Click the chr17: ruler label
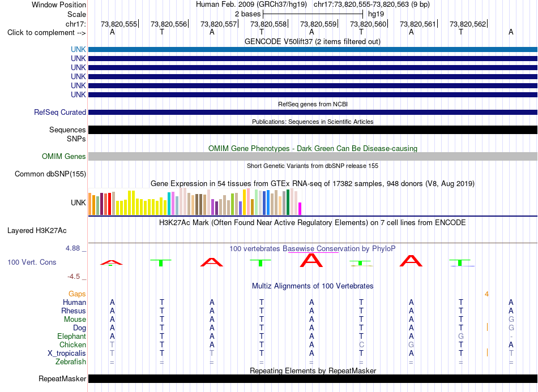The height and width of the screenshot is (392, 538). 75,24
